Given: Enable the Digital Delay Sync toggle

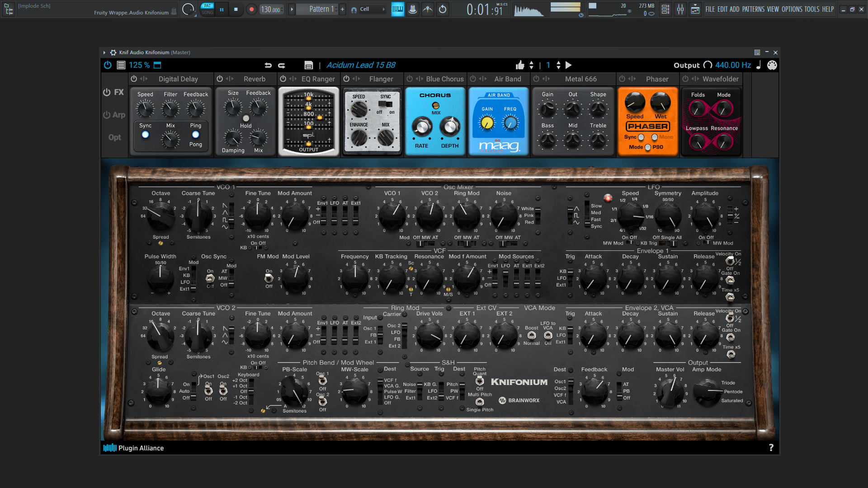Looking at the screenshot, I should click(x=145, y=135).
